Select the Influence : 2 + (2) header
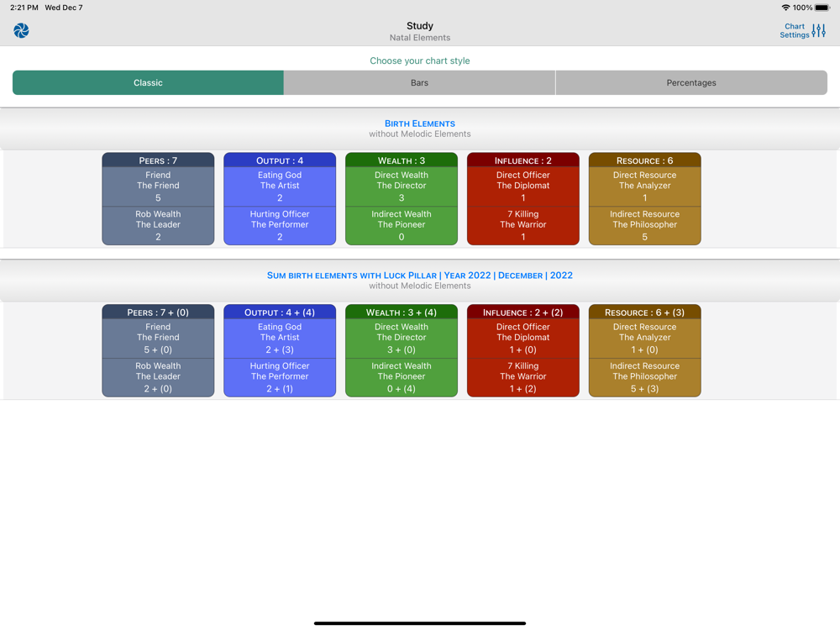The height and width of the screenshot is (630, 840). [522, 312]
